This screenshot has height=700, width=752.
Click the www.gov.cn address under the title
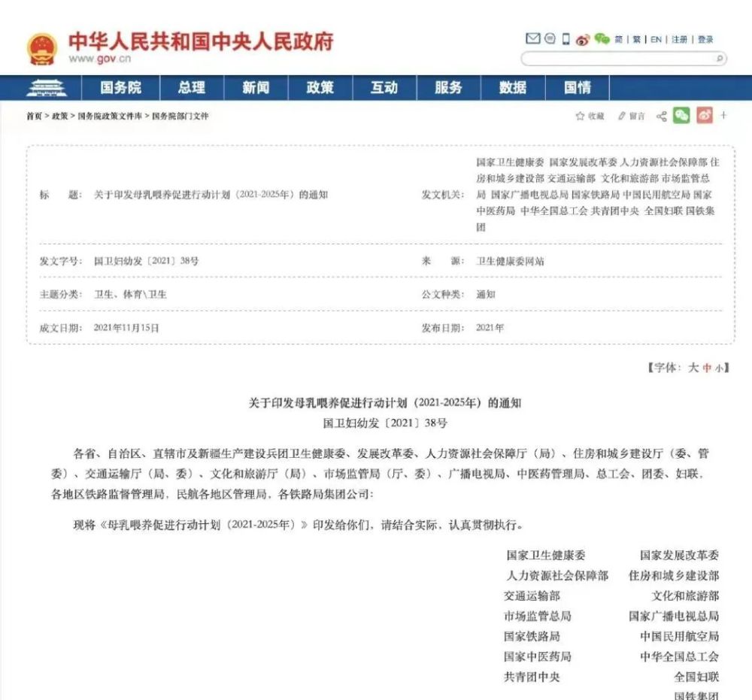(x=100, y=59)
